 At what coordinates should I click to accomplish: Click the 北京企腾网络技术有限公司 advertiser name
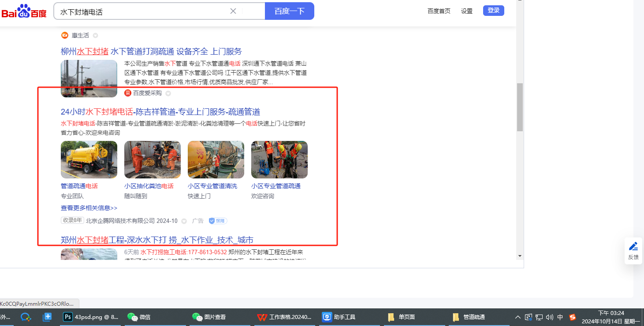[120, 221]
